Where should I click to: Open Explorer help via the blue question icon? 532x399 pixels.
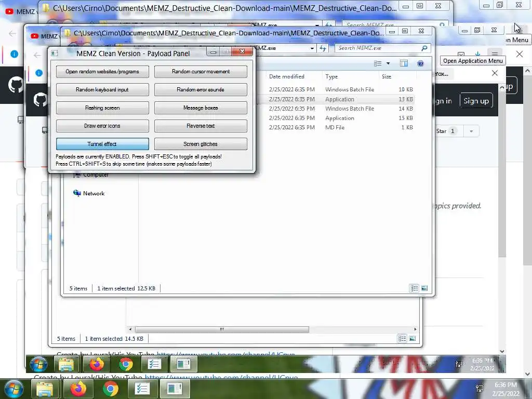pos(420,63)
